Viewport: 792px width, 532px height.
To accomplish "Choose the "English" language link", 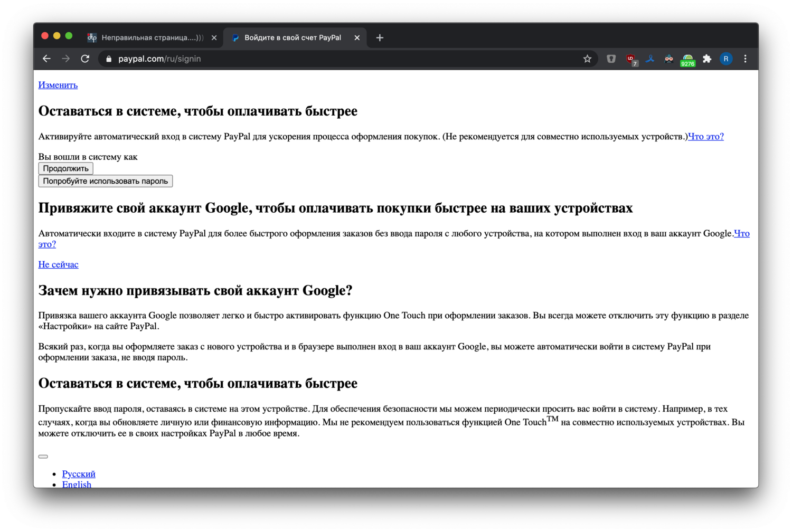I will [x=77, y=484].
